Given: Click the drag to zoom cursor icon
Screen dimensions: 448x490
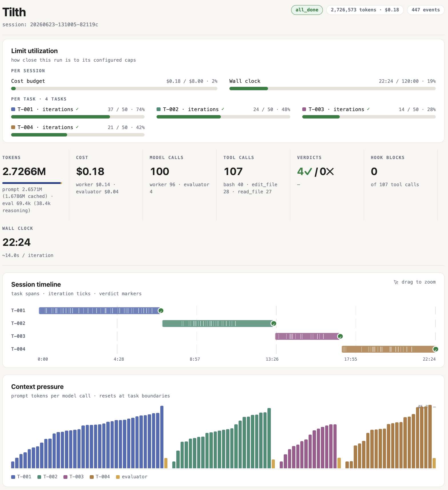Looking at the screenshot, I should click(x=396, y=282).
